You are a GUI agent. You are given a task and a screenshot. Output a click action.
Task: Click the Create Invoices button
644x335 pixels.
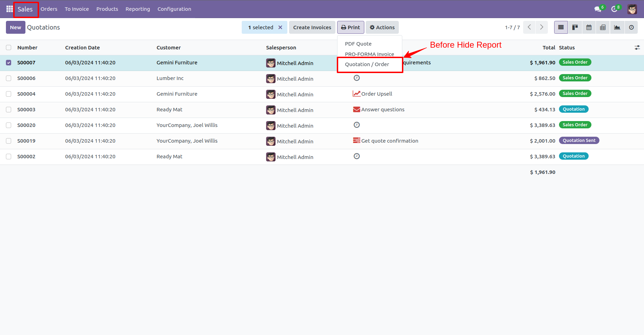[312, 27]
